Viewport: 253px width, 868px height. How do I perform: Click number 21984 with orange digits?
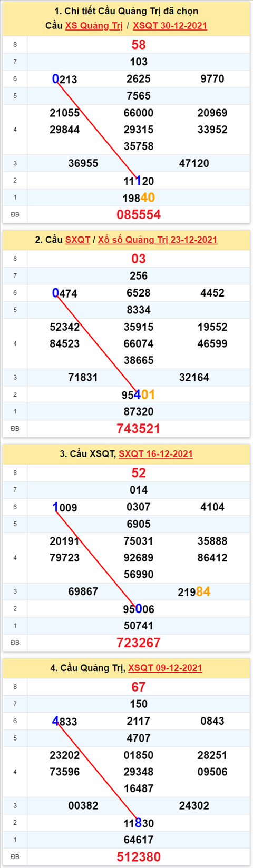coord(194,591)
